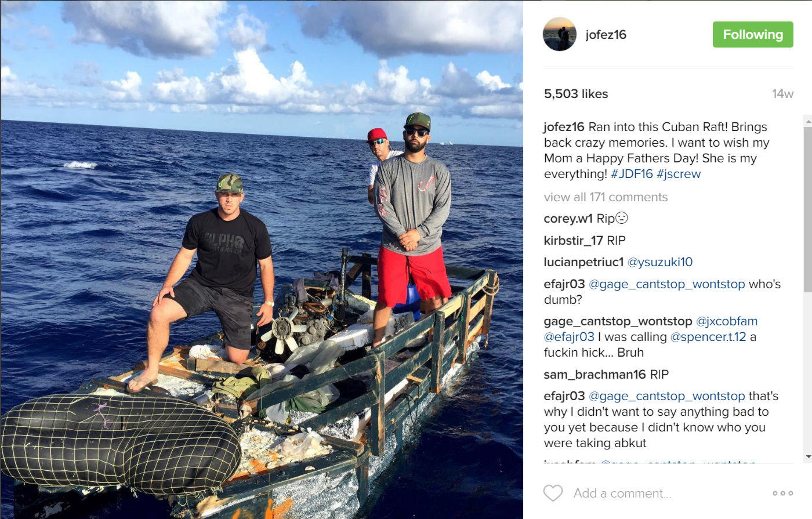The width and height of the screenshot is (812, 519).
Task: Open the @ysuzuki10 mention
Action: coord(660,262)
